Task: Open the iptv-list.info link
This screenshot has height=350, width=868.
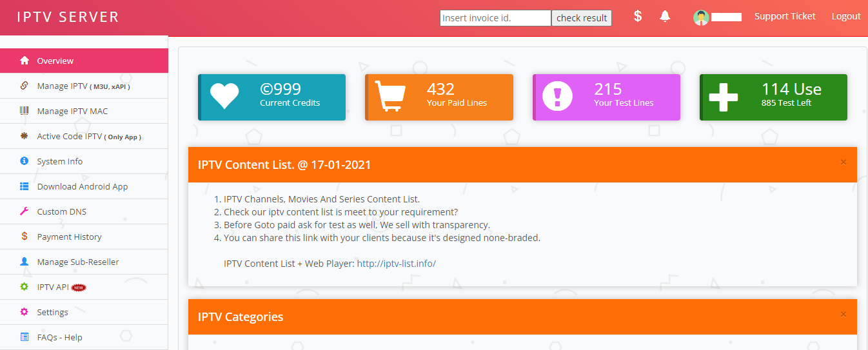Action: pos(396,263)
